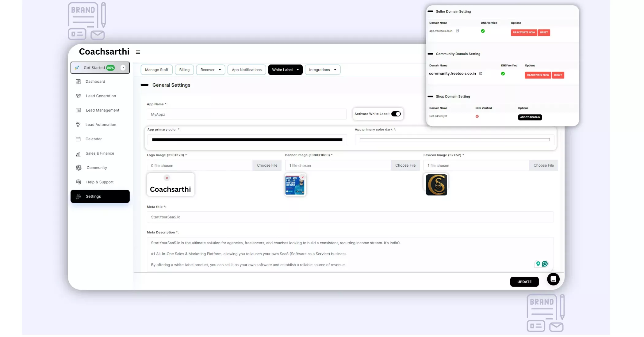Click the green DNS verified check for Seller Domain
644x337 pixels.
[483, 31]
